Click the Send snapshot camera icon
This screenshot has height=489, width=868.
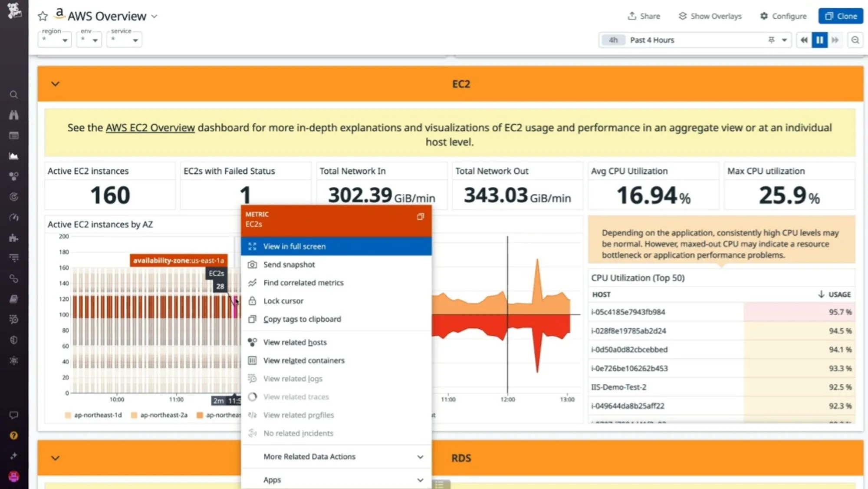[x=252, y=264]
